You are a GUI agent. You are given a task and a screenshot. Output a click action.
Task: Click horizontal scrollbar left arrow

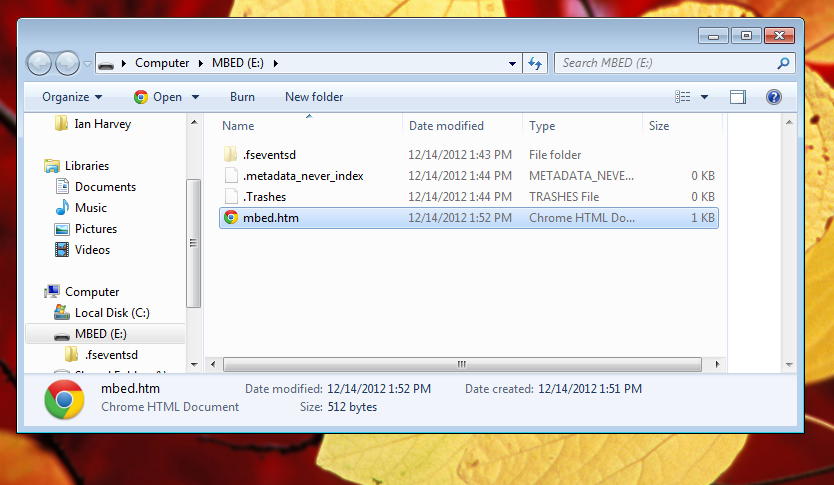click(213, 364)
